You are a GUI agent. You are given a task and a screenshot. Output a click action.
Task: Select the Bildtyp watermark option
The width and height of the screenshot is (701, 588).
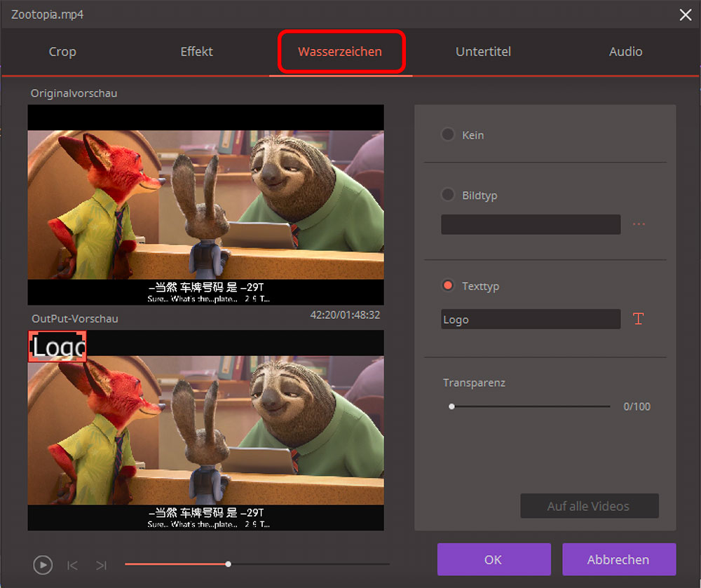[x=447, y=195]
